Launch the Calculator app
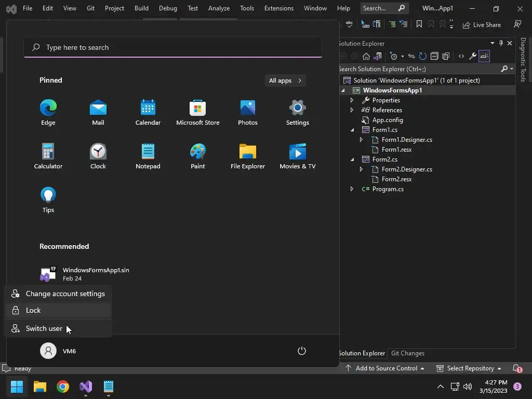The image size is (532, 399). tap(48, 156)
